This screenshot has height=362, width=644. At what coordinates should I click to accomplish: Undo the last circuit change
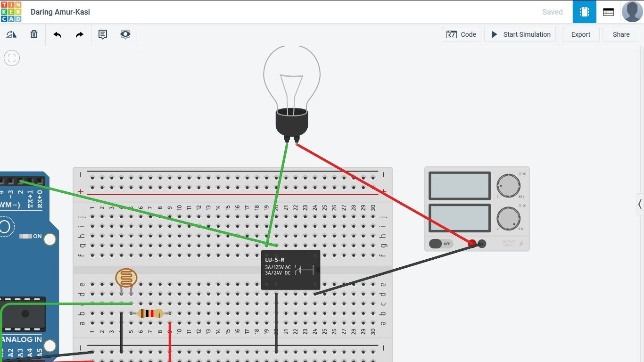pyautogui.click(x=57, y=34)
